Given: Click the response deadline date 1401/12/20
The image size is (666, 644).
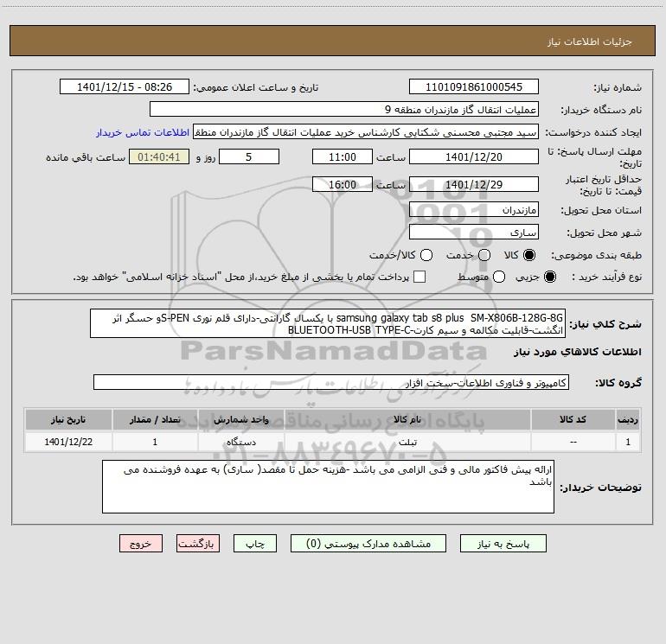Looking at the screenshot, I should (474, 157).
